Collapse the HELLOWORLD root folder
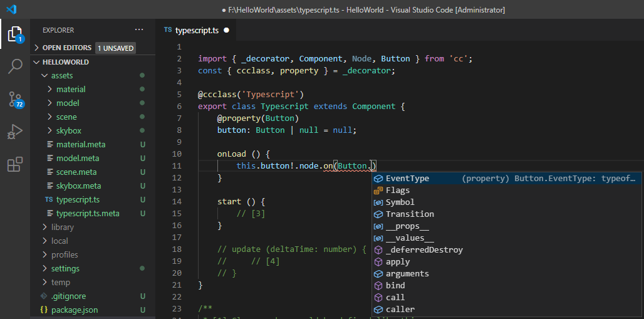Image resolution: width=644 pixels, height=319 pixels. click(37, 62)
